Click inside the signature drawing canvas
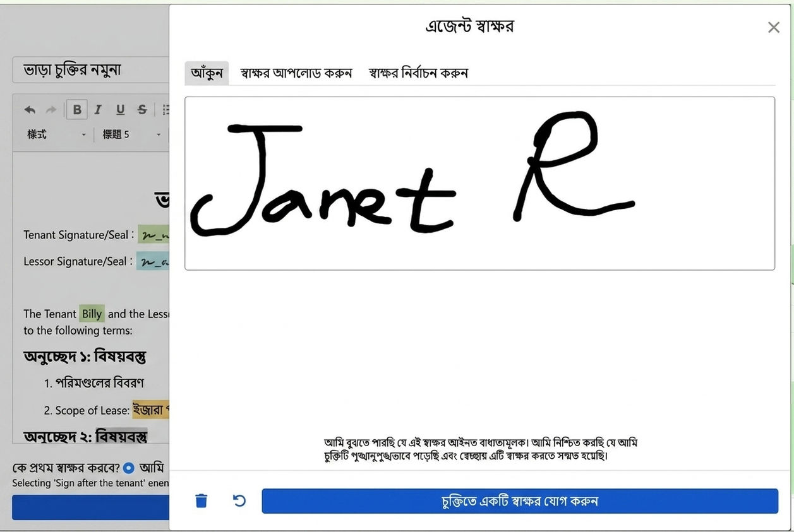The height and width of the screenshot is (532, 794). click(x=479, y=183)
